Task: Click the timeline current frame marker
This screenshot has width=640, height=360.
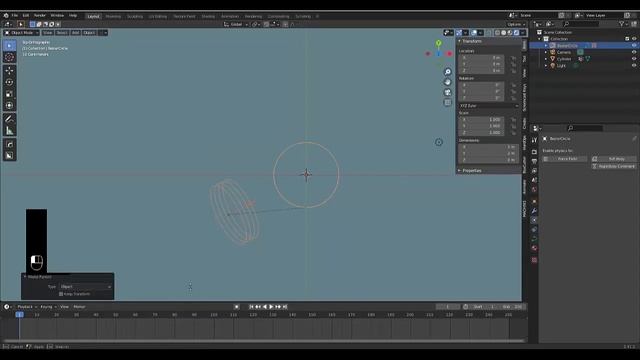Action: pos(19,315)
